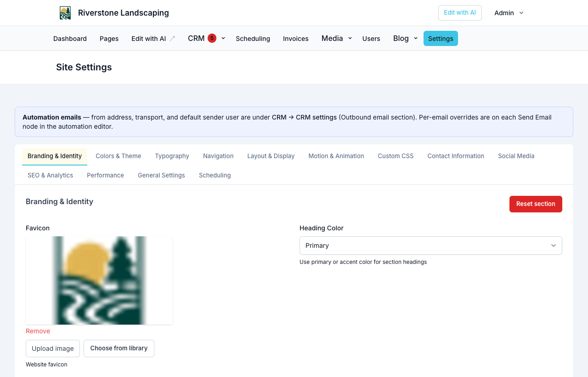This screenshot has width=588, height=377.
Task: Switch to the Layout & Display tab
Action: pyautogui.click(x=271, y=156)
